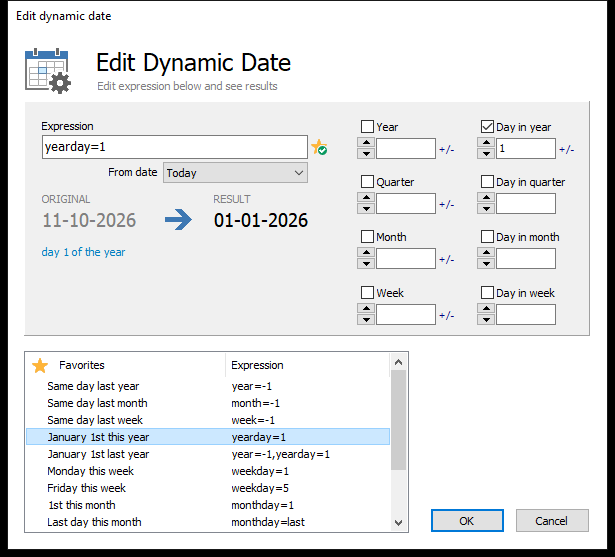Select 'January 1st this year' favorite
Screen dimensions: 615x557
208,437
